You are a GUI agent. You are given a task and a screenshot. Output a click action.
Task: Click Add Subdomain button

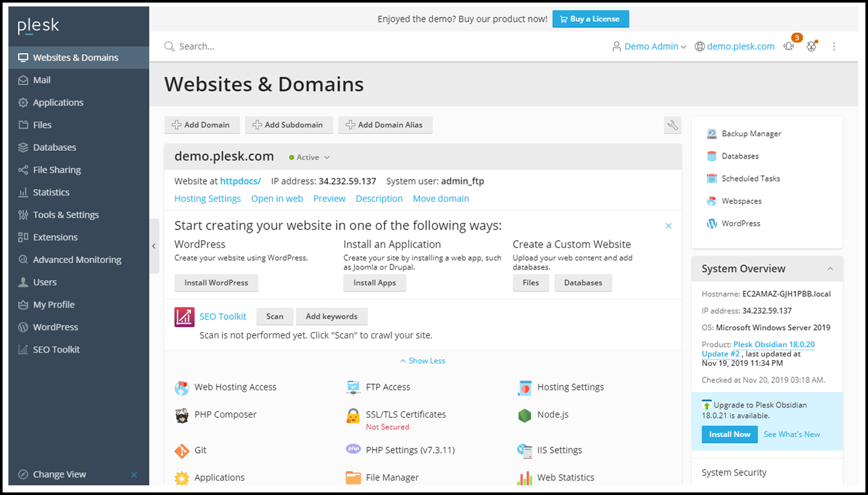(x=289, y=125)
